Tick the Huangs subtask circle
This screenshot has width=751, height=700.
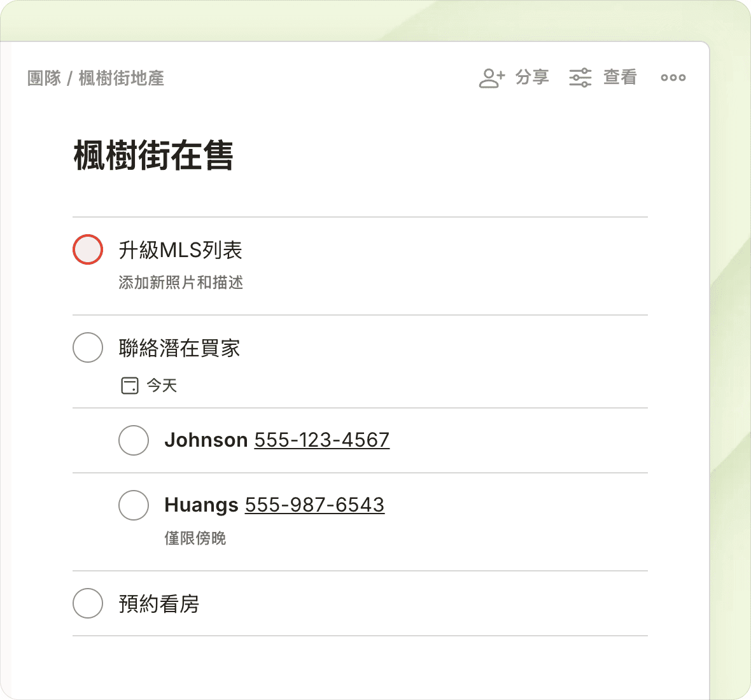coord(134,505)
